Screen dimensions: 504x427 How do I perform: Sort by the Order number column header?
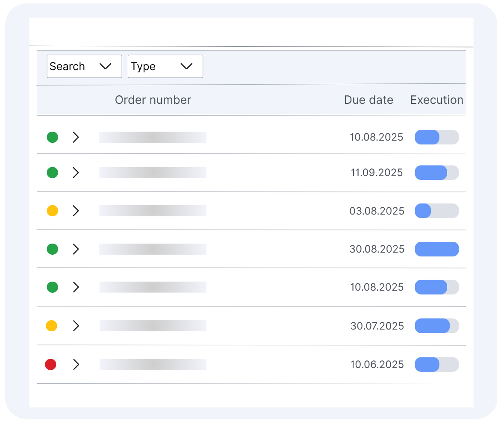tap(153, 100)
